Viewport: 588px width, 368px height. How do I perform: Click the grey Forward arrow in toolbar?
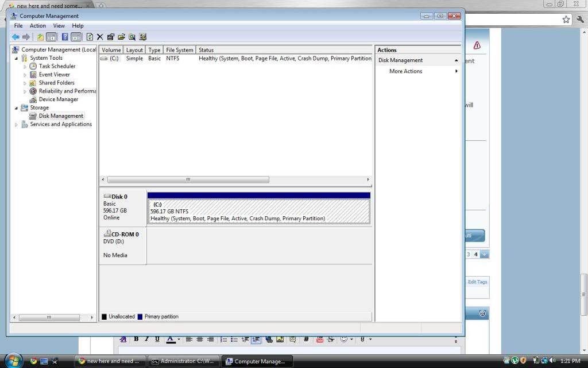pyautogui.click(x=26, y=37)
